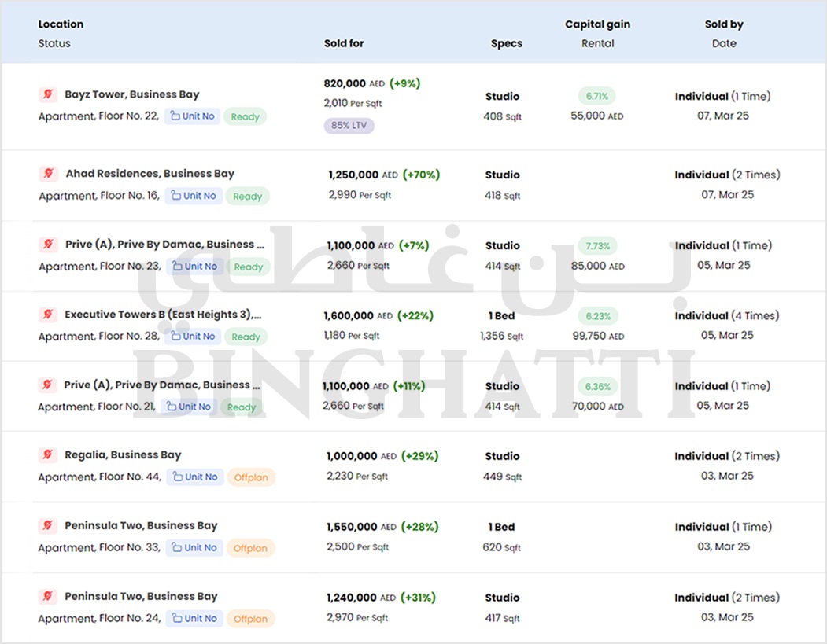Viewport: 827px width, 644px height.
Task: Click the 6.71% rental yield badge
Action: point(597,96)
